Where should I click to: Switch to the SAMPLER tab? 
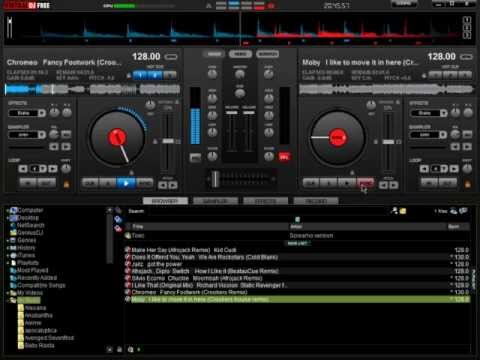(215, 201)
